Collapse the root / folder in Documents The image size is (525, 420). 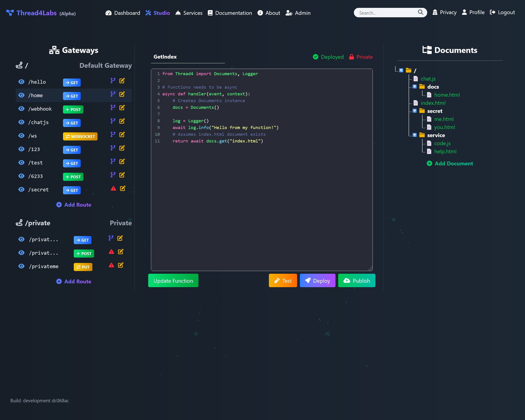(x=401, y=70)
